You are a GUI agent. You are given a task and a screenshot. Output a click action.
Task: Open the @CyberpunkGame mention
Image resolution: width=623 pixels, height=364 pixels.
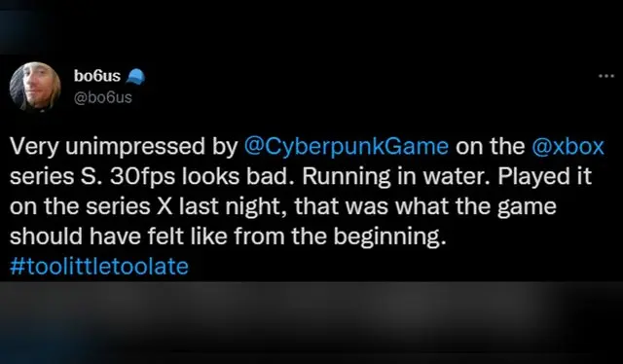pos(347,147)
